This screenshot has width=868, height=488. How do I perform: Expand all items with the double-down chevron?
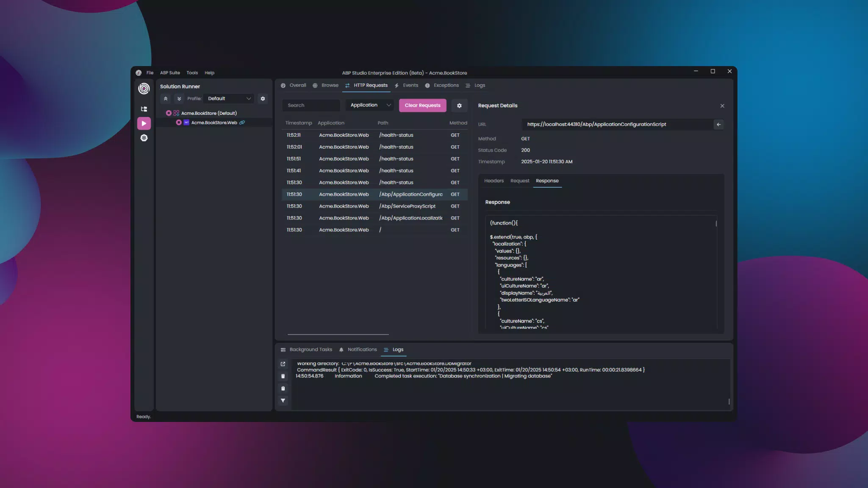179,99
